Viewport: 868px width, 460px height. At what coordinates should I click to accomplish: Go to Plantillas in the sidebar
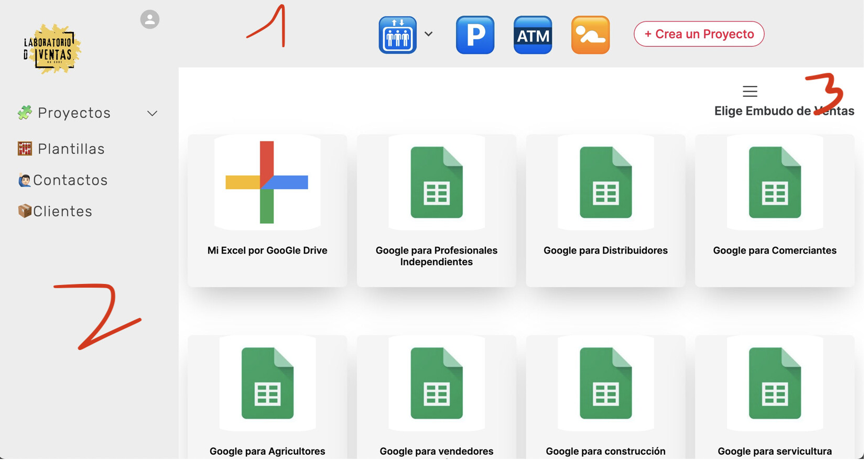pyautogui.click(x=71, y=149)
